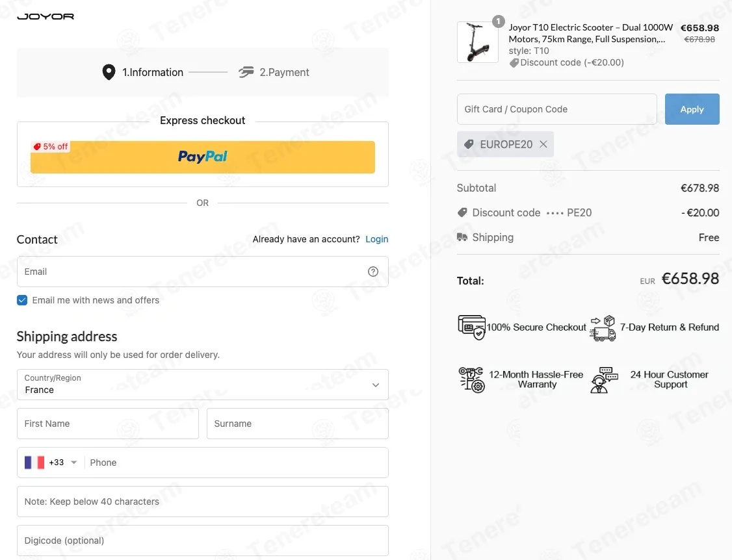The image size is (732, 560).
Task: Click the shipping truck icon
Action: (x=462, y=237)
